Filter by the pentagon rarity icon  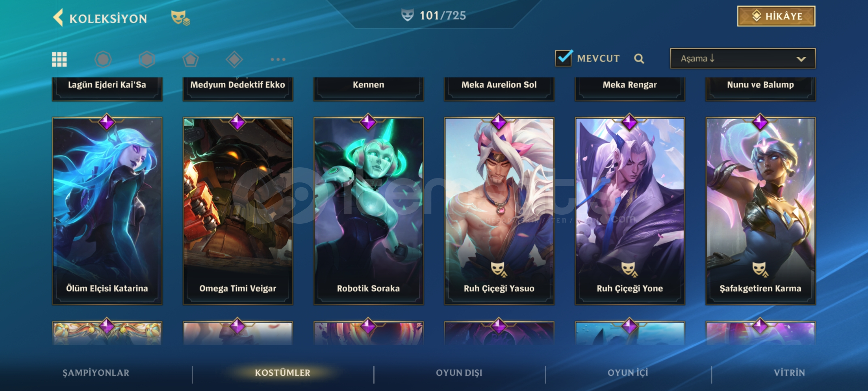pyautogui.click(x=191, y=59)
